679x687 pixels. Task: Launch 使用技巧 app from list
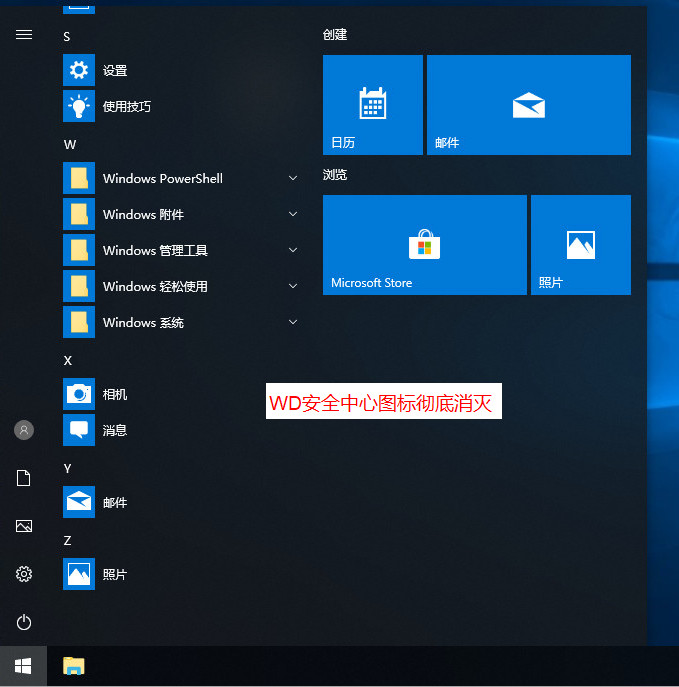click(x=126, y=107)
